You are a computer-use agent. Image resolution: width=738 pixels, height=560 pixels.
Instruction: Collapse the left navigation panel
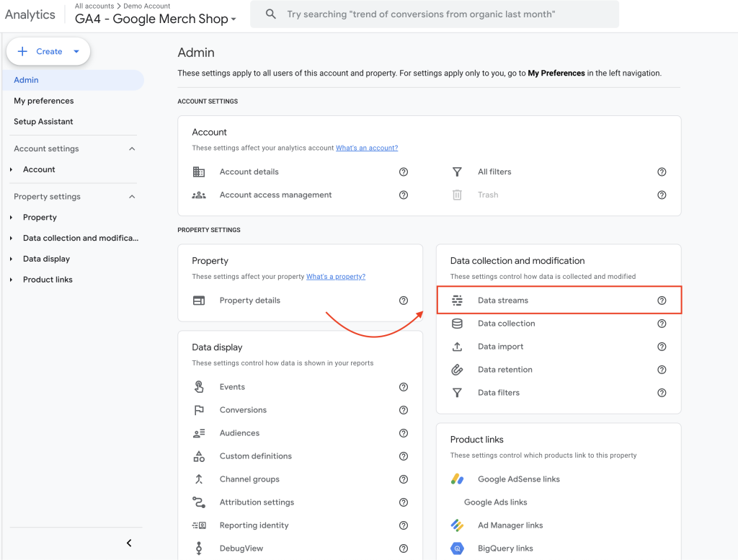(x=129, y=543)
